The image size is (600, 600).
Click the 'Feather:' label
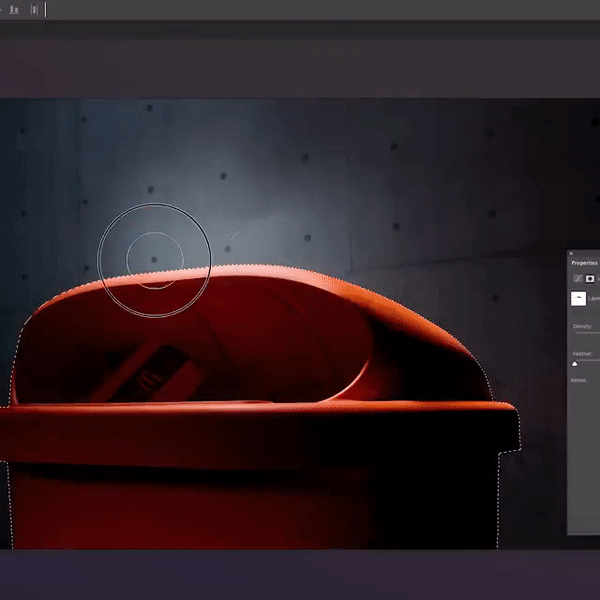[582, 354]
